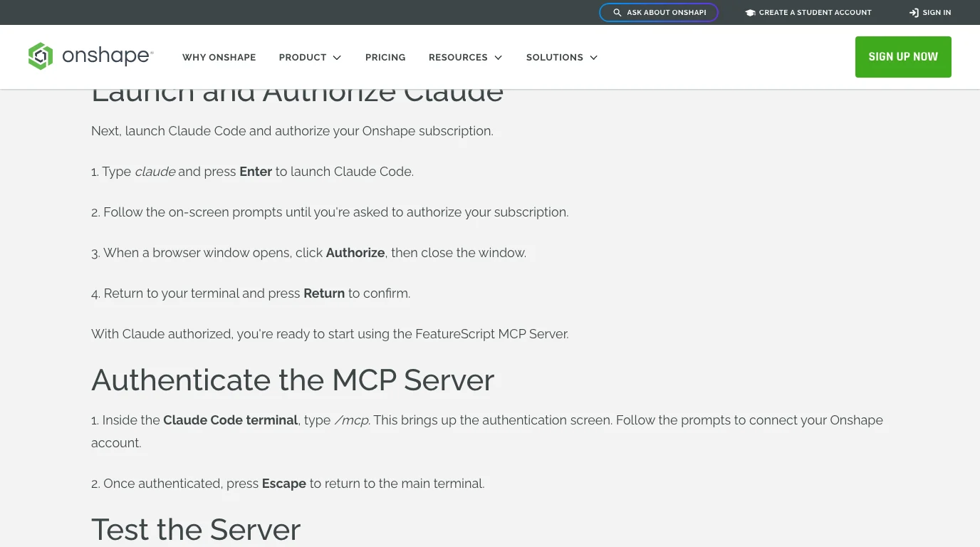
Task: Click the bold Claude Code terminal text
Action: (x=231, y=420)
